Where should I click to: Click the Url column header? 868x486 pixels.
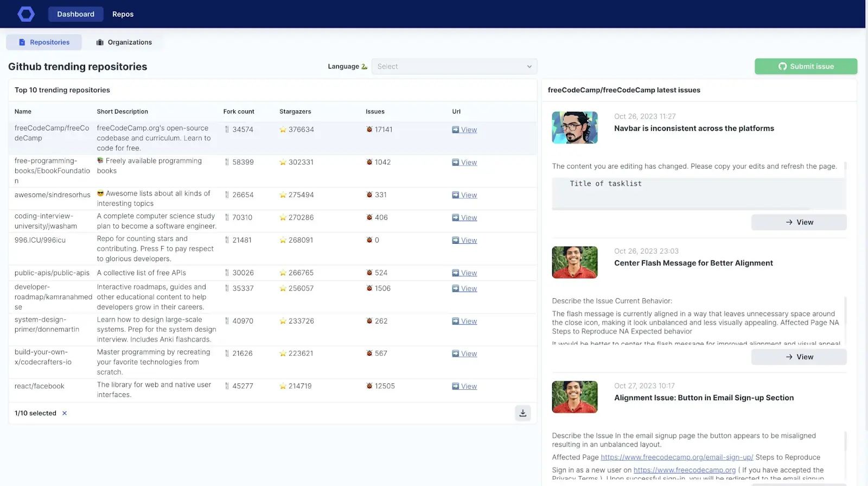point(456,112)
